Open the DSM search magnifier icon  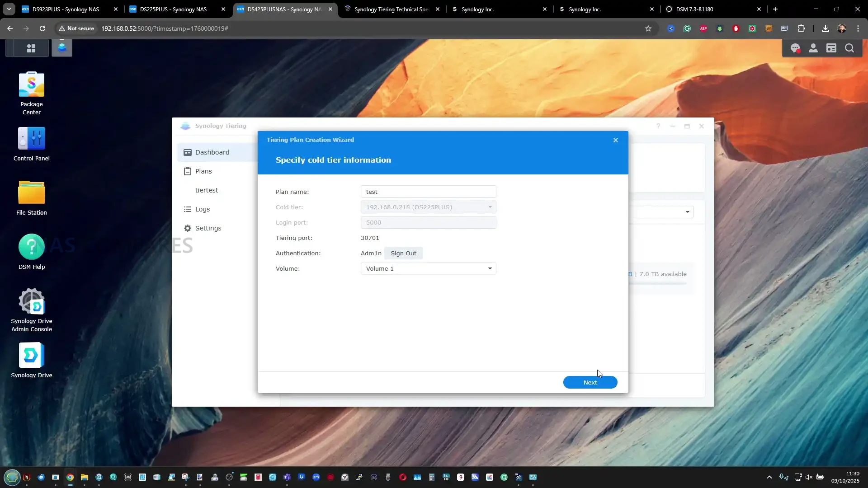pyautogui.click(x=849, y=48)
